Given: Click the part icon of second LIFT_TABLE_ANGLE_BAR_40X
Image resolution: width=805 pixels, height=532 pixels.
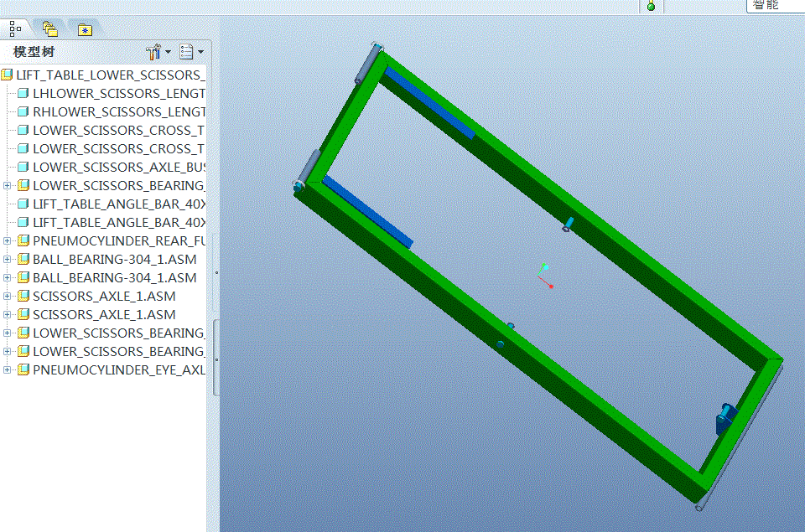Looking at the screenshot, I should tap(23, 223).
